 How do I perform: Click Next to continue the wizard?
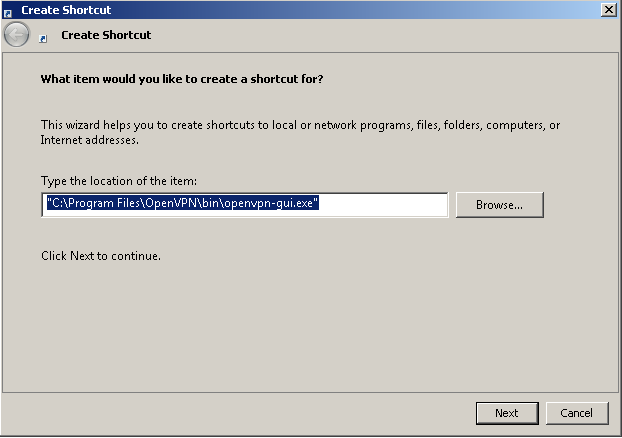click(507, 413)
